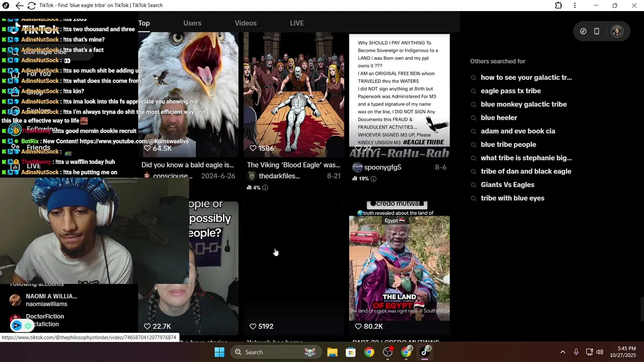This screenshot has height=362, width=644.
Task: Switch to the Users results tab
Action: tap(192, 23)
